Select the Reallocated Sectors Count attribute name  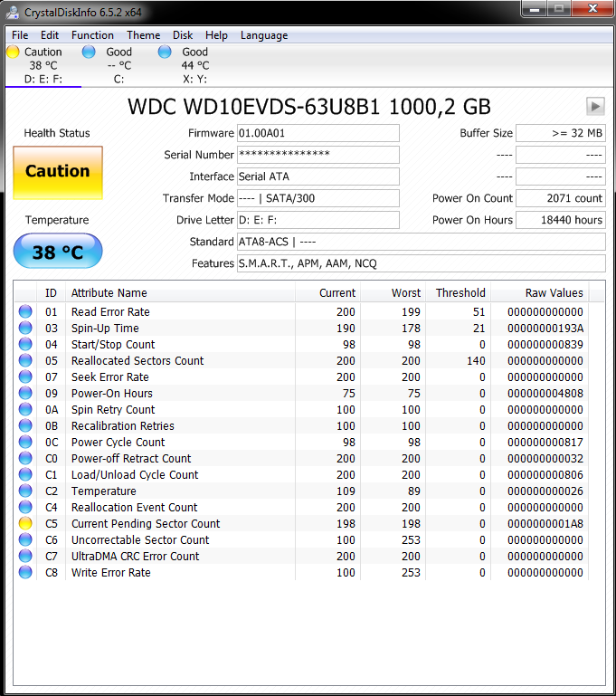pyautogui.click(x=137, y=361)
